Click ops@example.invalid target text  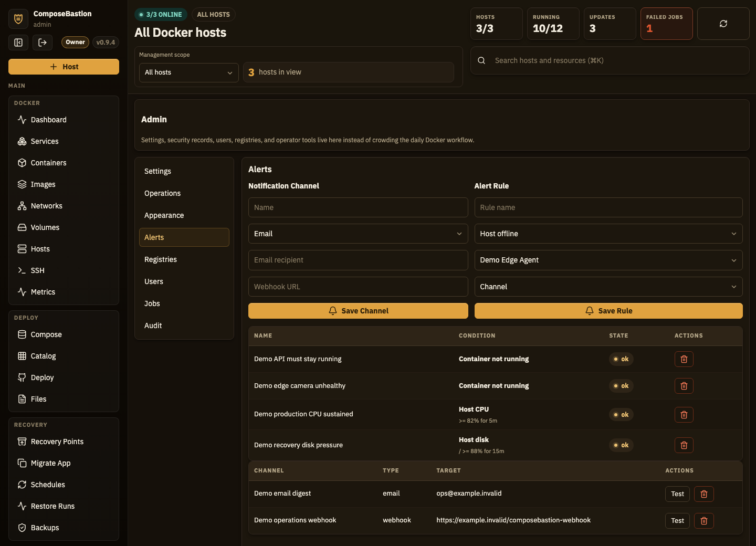point(469,493)
